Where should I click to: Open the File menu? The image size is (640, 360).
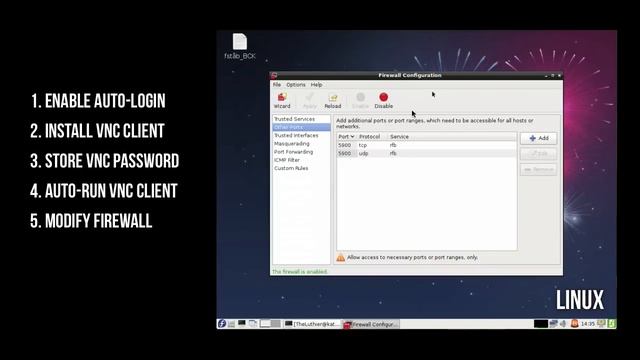(x=277, y=84)
